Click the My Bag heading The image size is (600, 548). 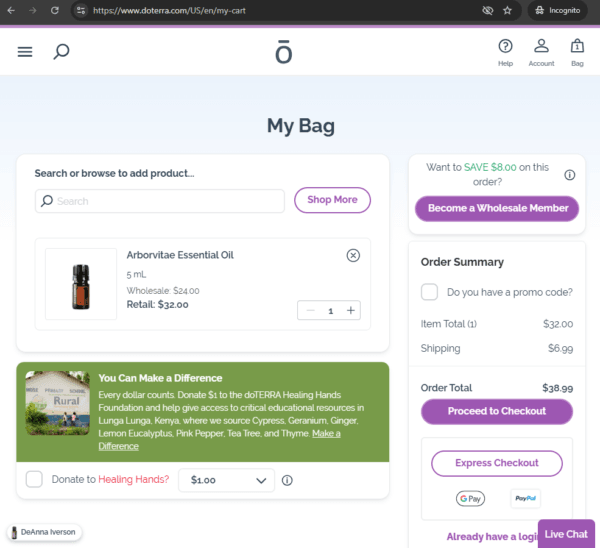tap(301, 126)
